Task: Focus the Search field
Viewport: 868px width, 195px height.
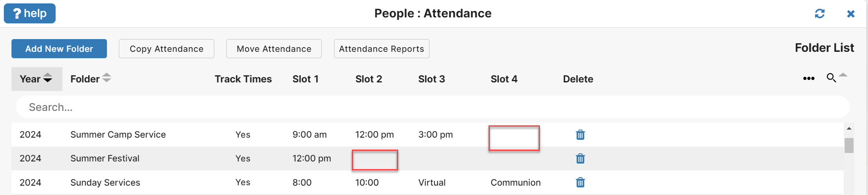Action: tap(433, 107)
